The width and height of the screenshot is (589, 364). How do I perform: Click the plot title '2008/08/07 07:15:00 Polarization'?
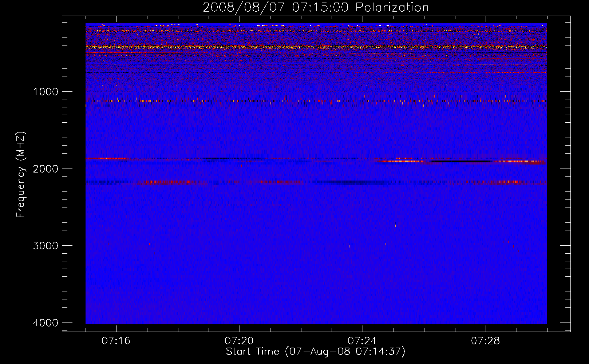[x=316, y=8]
